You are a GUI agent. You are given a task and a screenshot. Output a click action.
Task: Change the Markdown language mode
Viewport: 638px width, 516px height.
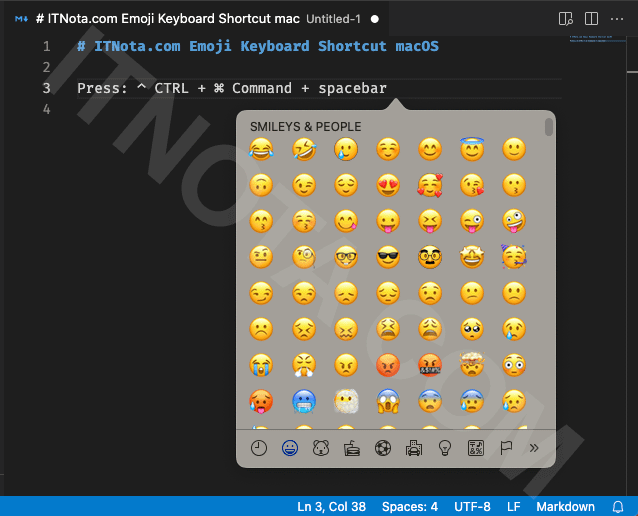coord(564,506)
